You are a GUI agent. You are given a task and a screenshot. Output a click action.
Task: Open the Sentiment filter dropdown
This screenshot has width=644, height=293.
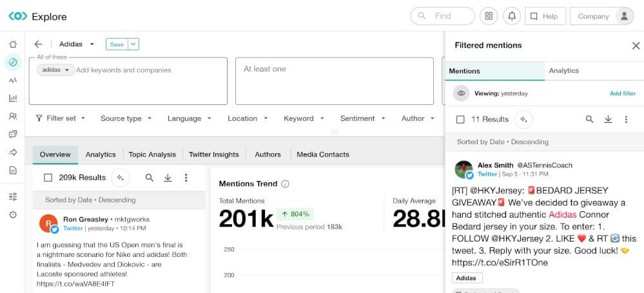coord(363,118)
